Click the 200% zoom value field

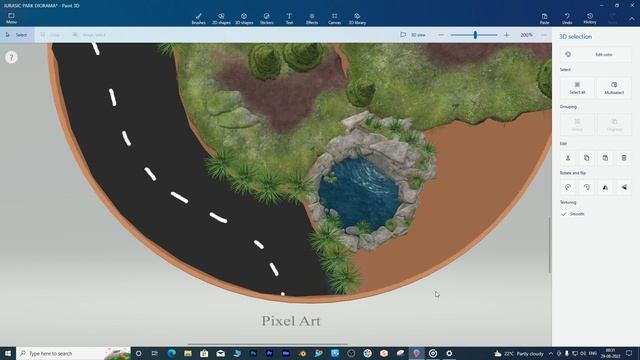526,35
